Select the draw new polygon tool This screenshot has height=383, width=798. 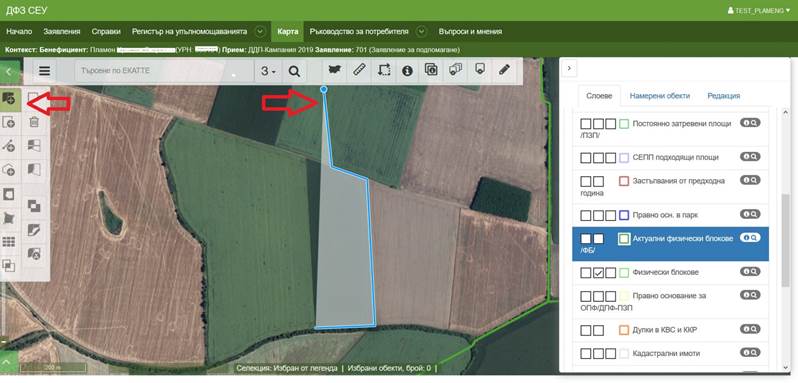pyautogui.click(x=9, y=99)
